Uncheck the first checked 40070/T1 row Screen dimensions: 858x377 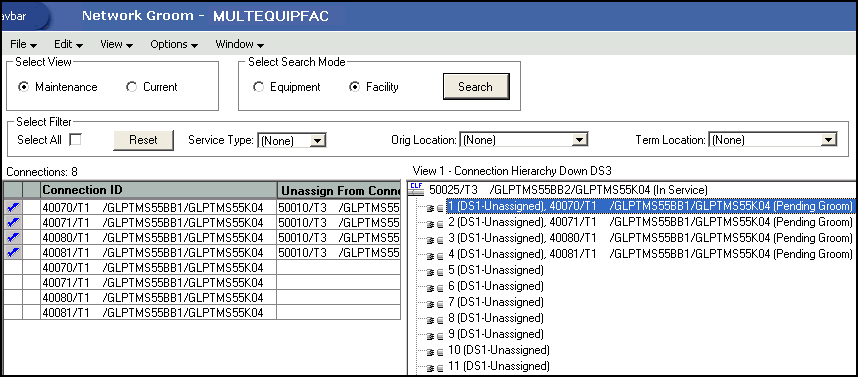(x=14, y=207)
